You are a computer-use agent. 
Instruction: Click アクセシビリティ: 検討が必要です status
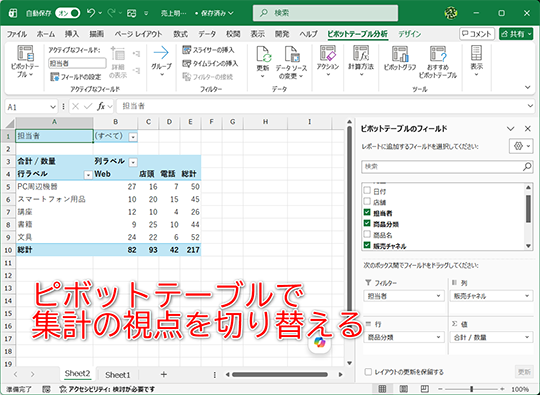107,389
